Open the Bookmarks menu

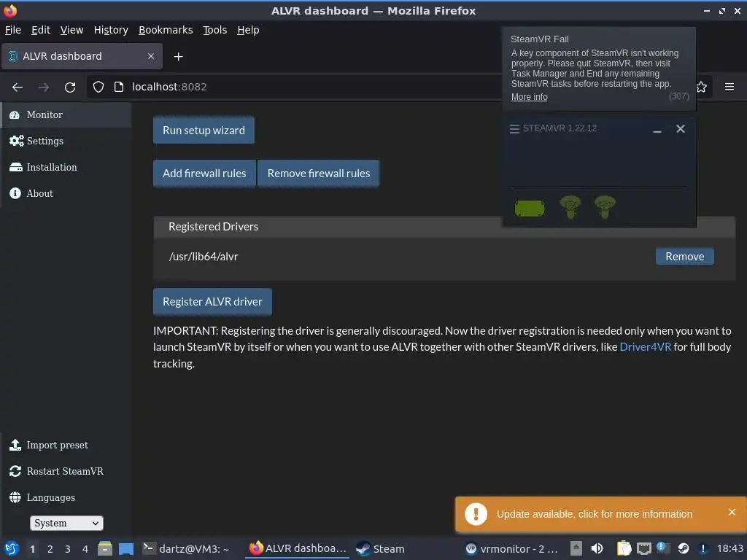166,30
